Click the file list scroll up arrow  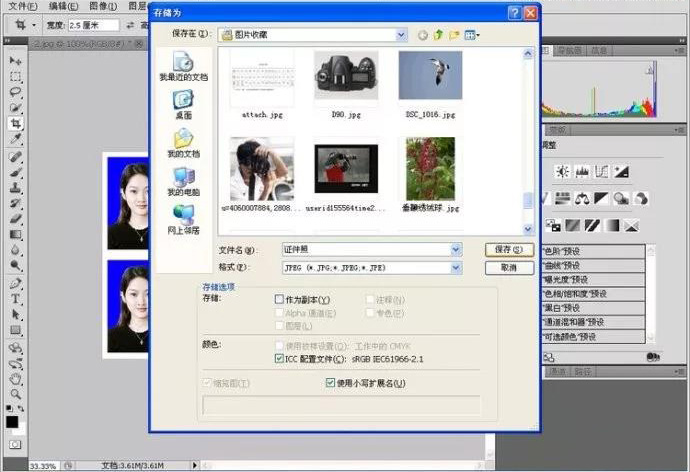pos(528,54)
